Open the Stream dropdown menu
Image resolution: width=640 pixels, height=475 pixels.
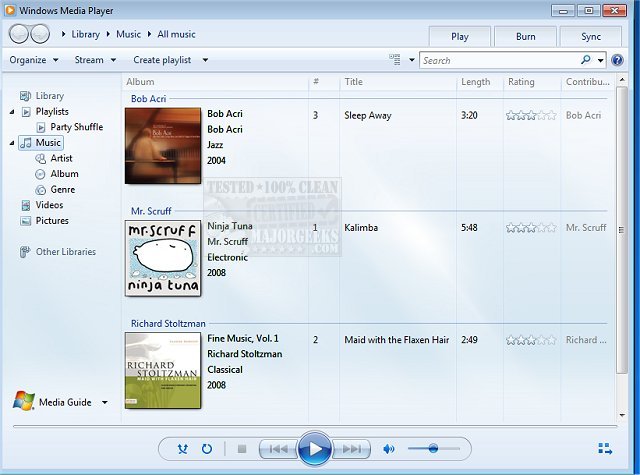click(95, 60)
